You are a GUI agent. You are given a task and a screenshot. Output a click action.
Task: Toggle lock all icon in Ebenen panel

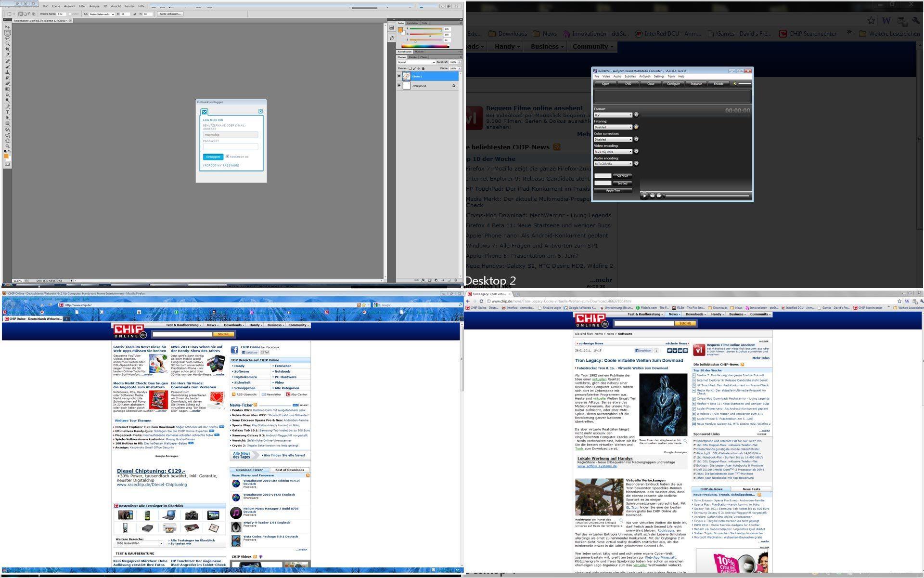pyautogui.click(x=423, y=68)
